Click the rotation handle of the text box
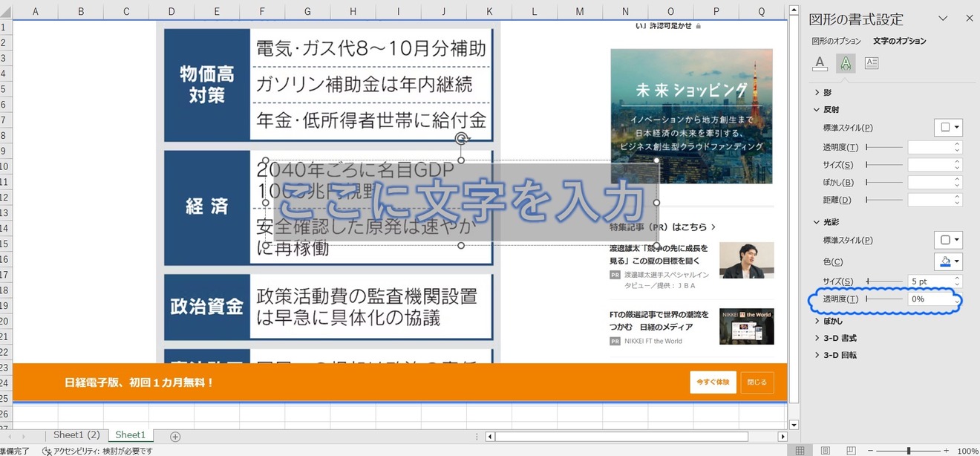 tap(461, 138)
